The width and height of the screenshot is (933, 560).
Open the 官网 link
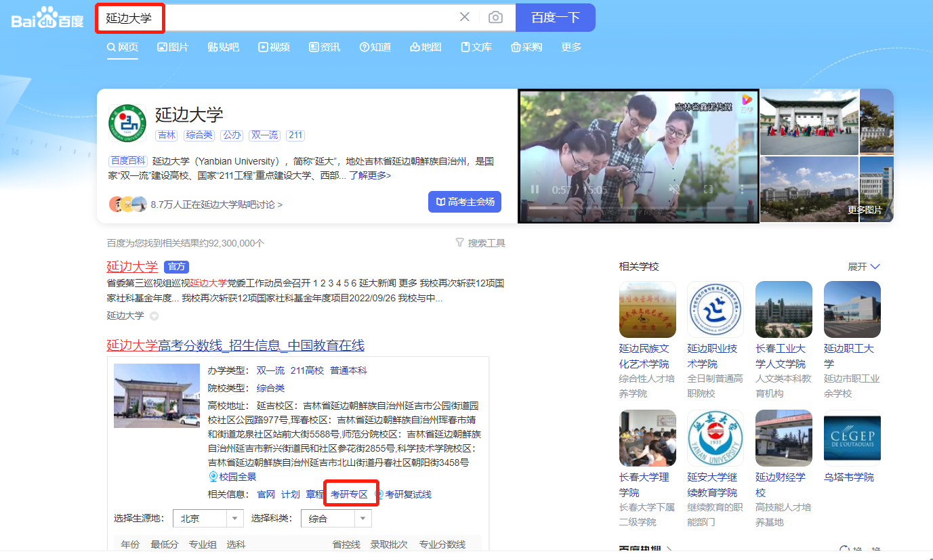point(266,494)
